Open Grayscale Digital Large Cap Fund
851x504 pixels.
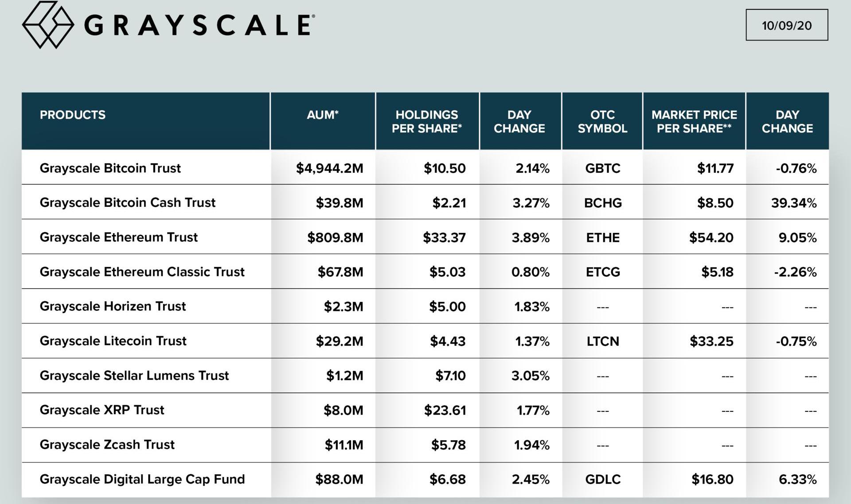[x=142, y=479]
